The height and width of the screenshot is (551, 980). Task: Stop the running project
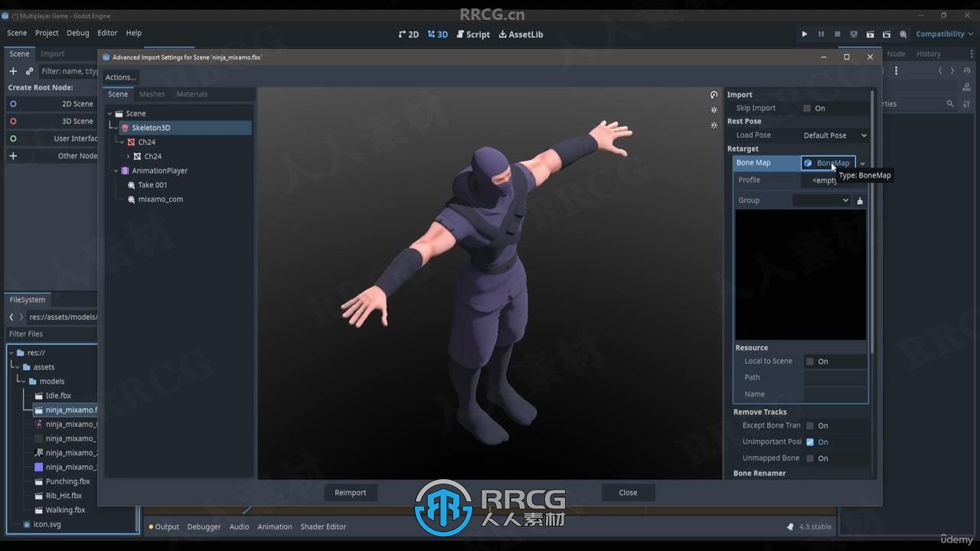838,34
